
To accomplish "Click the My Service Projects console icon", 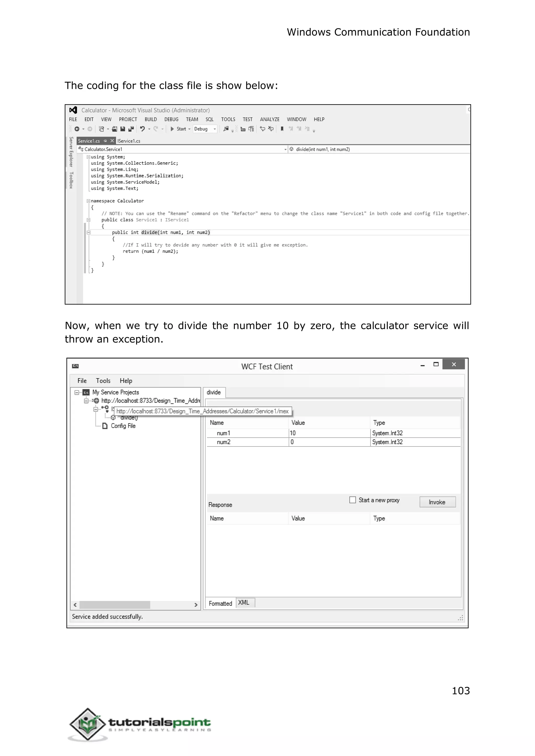I will pyautogui.click(x=86, y=392).
